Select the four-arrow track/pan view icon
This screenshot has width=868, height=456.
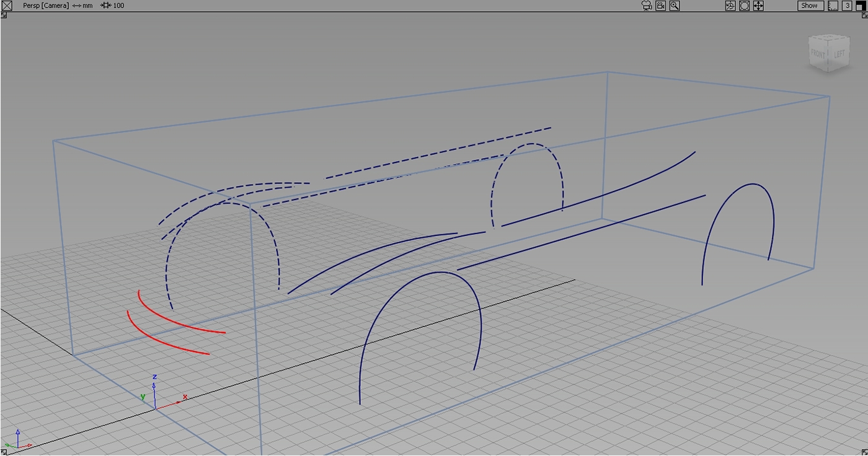tap(758, 6)
